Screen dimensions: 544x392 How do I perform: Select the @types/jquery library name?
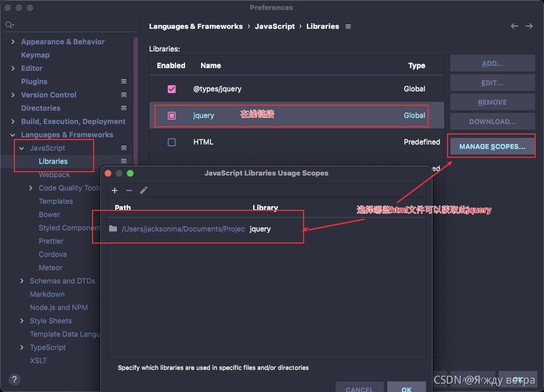click(x=217, y=89)
